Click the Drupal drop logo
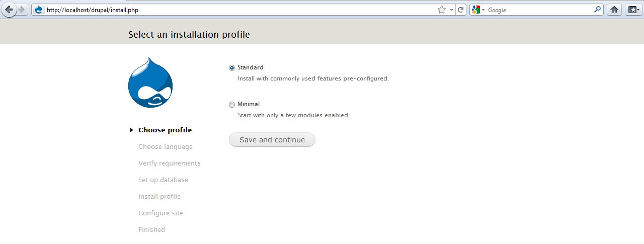This screenshot has height=244, width=644. pos(150,83)
